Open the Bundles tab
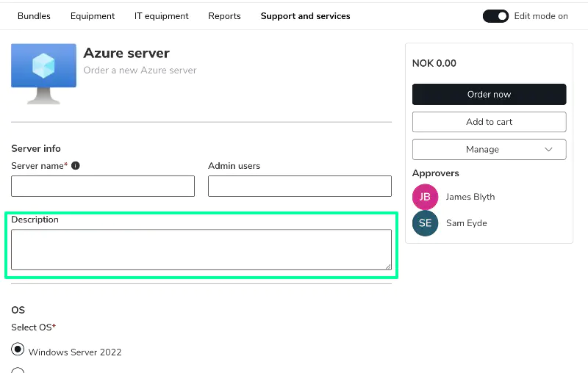Viewport: 588px width, 373px height. (34, 16)
